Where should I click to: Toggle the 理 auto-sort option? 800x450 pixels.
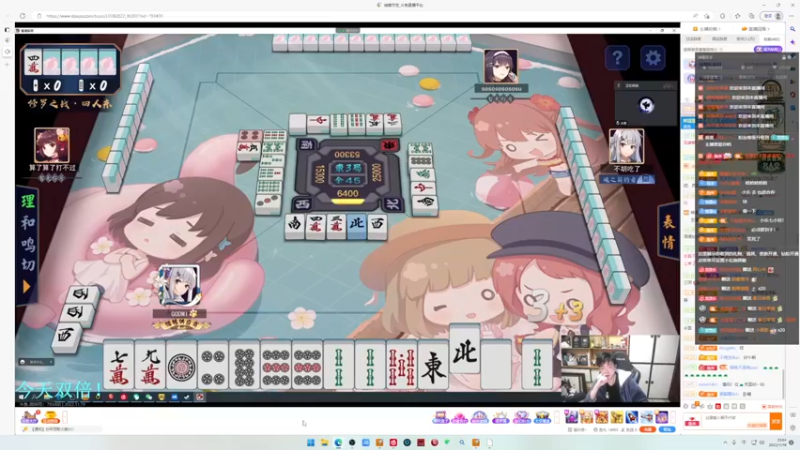[28, 201]
